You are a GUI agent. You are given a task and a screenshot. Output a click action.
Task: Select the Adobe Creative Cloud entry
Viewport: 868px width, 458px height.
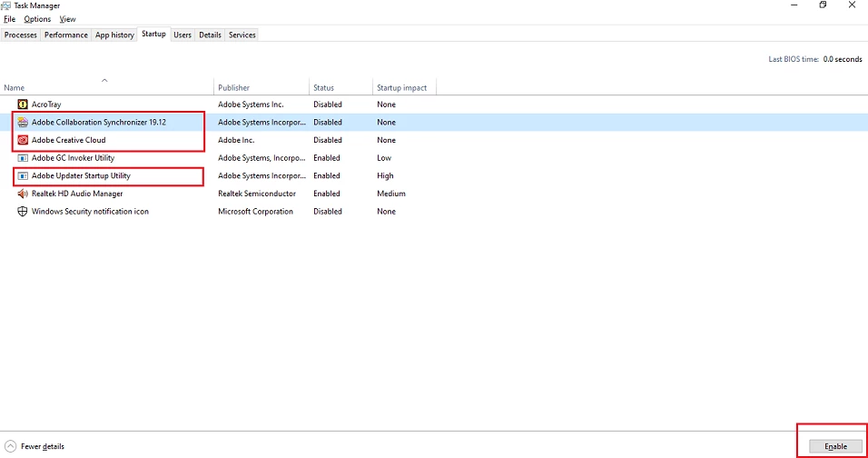click(x=69, y=140)
